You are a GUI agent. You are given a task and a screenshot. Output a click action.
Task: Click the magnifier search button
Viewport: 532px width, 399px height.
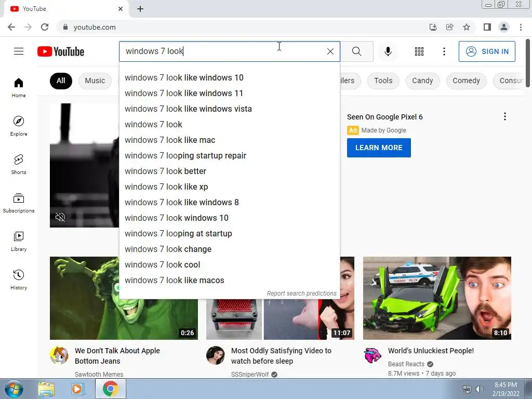point(356,51)
